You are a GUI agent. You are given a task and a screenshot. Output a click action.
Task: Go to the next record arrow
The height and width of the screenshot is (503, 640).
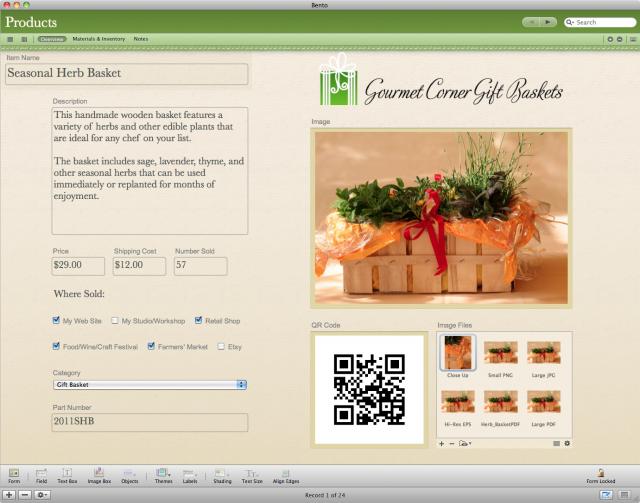(x=548, y=22)
